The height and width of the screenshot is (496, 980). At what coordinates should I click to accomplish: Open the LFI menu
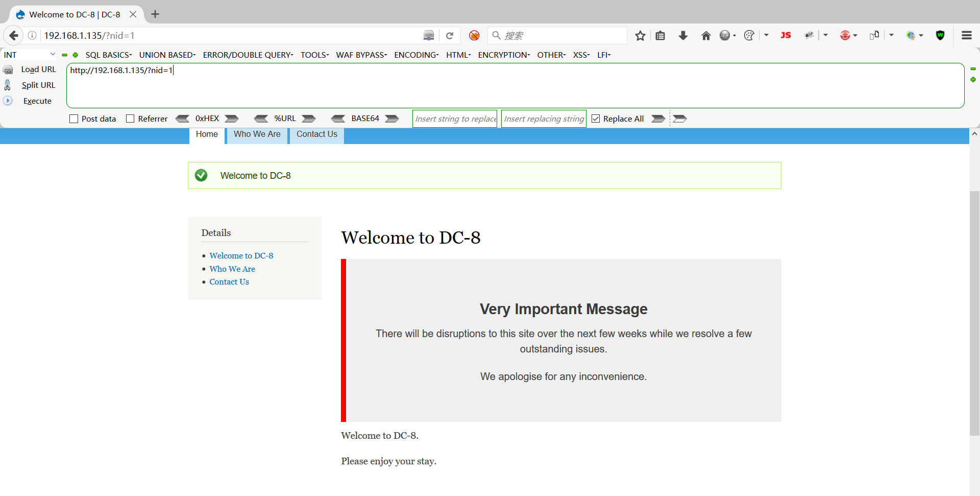604,55
